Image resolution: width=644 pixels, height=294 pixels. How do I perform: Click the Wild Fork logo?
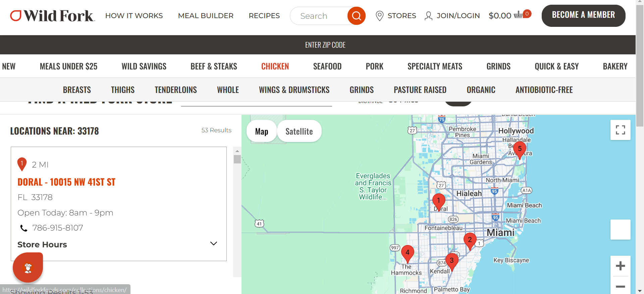click(53, 16)
